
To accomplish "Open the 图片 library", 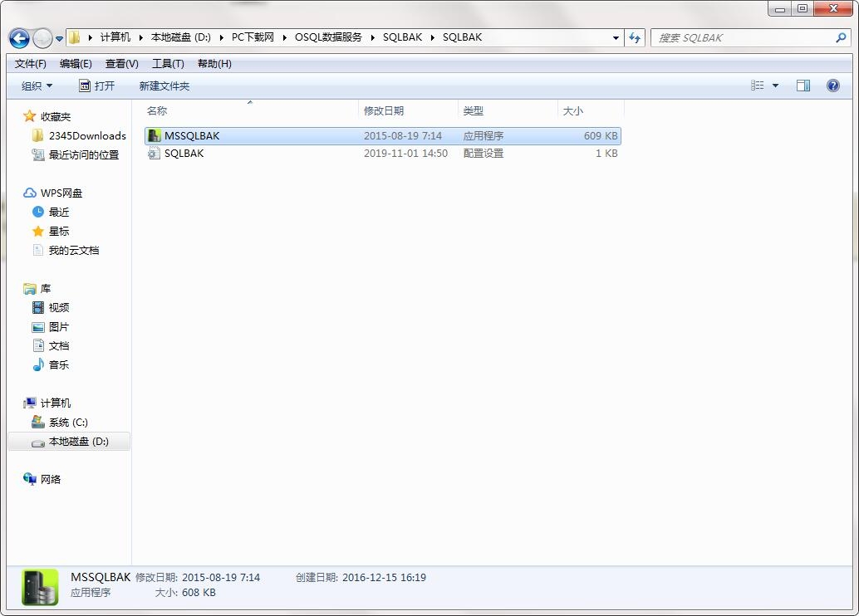I will (x=59, y=327).
